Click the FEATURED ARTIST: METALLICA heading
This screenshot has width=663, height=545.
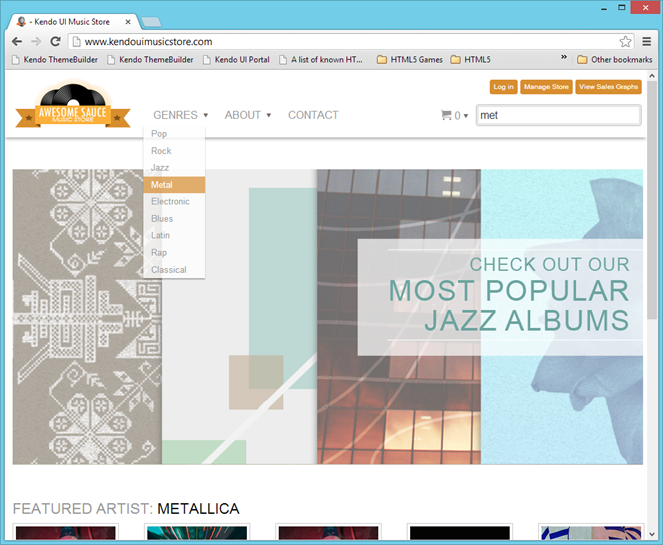tap(126, 509)
